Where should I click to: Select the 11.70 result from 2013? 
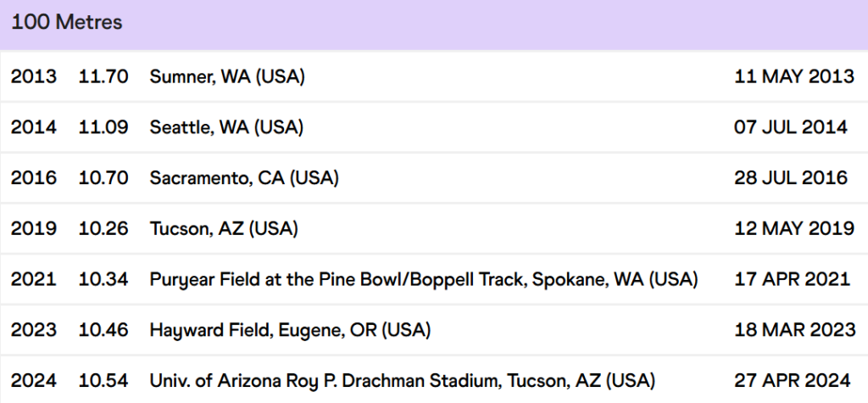coord(103,76)
